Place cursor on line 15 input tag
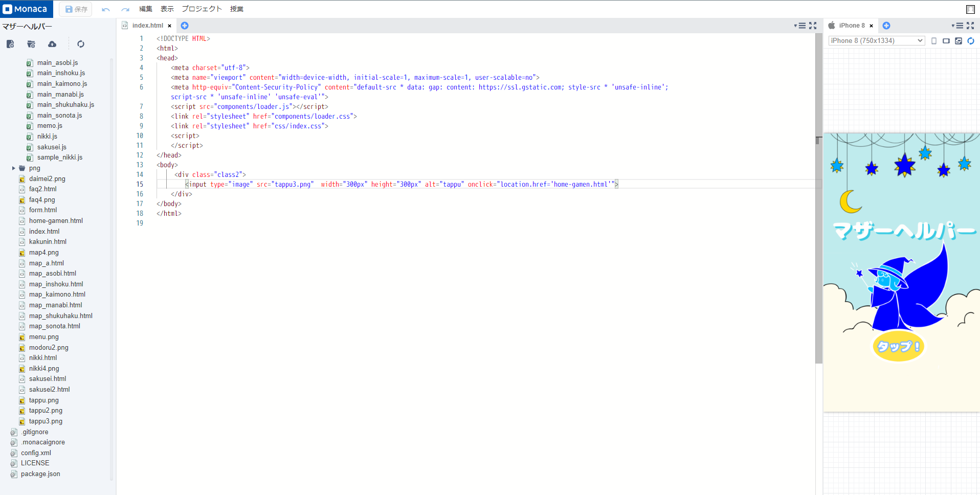 [402, 185]
